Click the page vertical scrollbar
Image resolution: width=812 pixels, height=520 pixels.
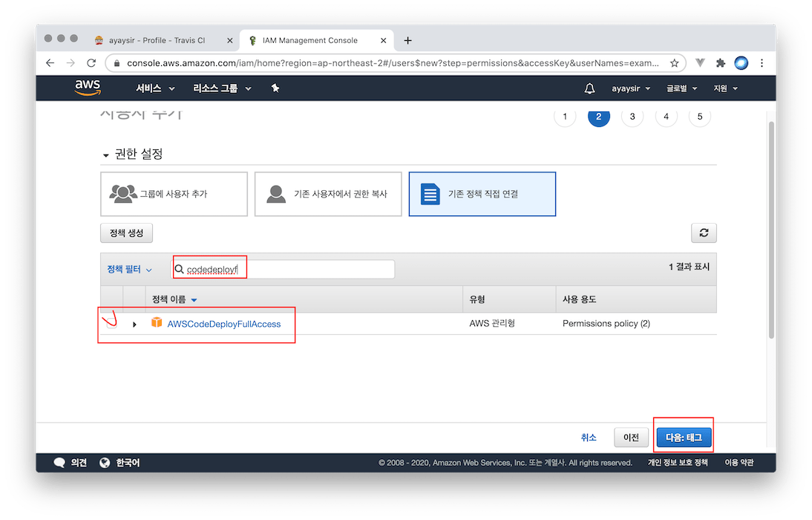(x=771, y=223)
